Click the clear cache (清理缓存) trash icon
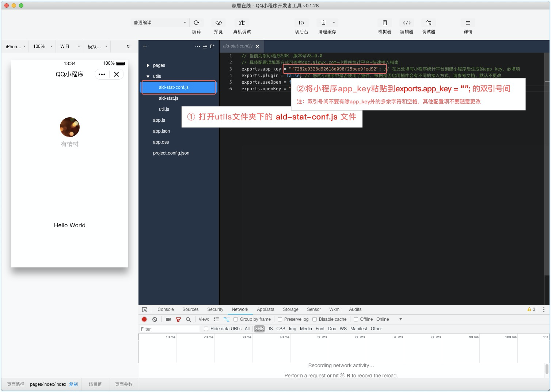The height and width of the screenshot is (392, 551). click(323, 23)
